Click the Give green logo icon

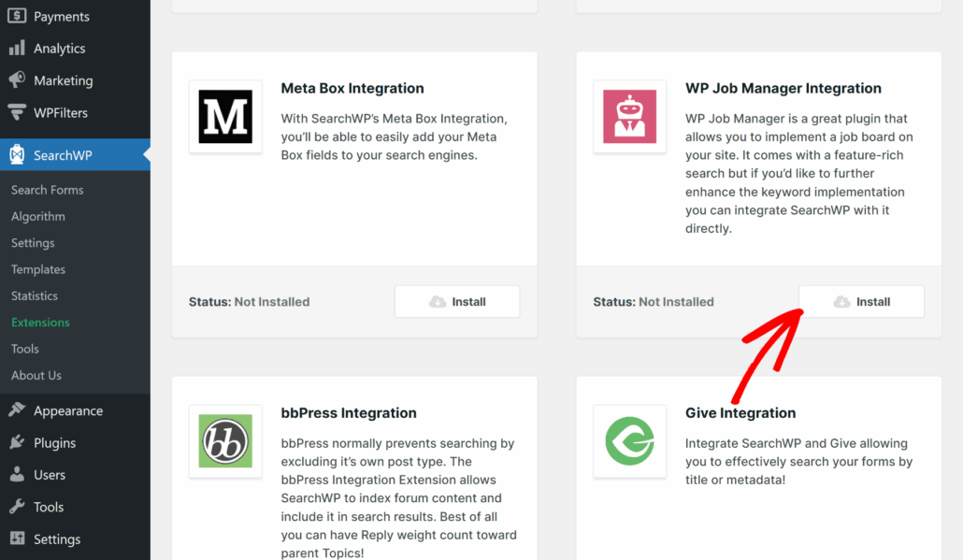[629, 440]
